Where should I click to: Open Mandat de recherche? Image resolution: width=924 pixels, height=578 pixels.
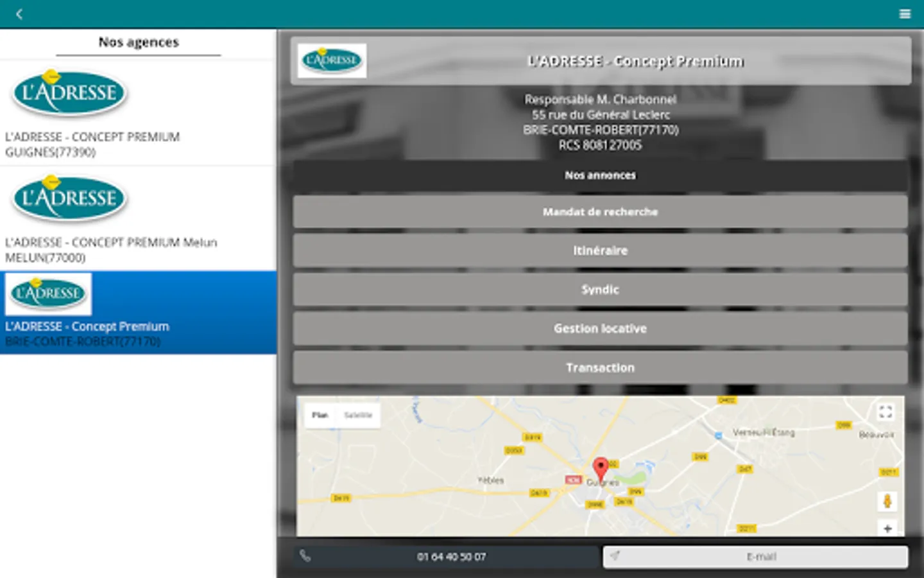(600, 212)
